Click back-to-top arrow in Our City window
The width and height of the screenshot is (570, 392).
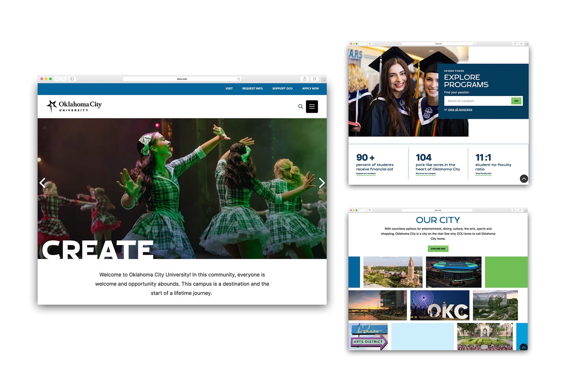(x=524, y=347)
